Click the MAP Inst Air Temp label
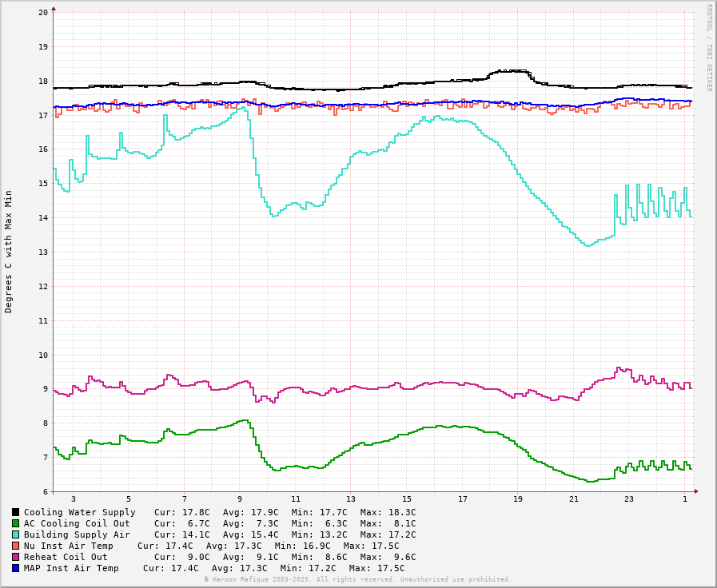 71,568
